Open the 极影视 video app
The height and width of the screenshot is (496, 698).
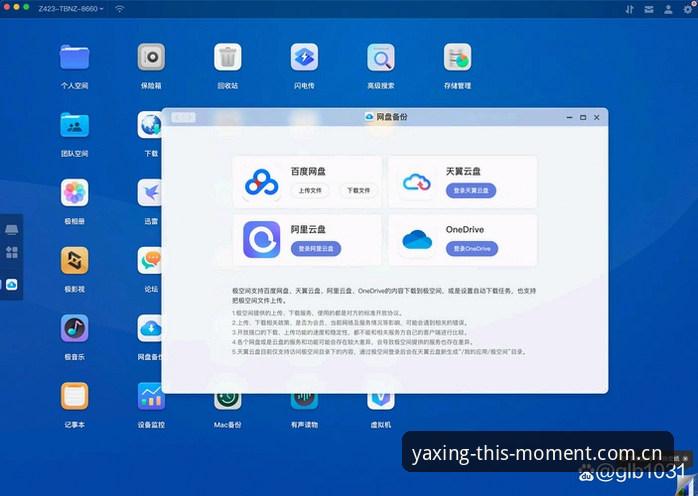pos(74,260)
